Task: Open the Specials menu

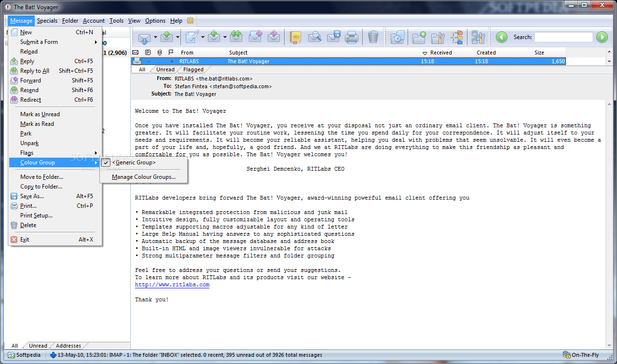Action: pos(47,21)
